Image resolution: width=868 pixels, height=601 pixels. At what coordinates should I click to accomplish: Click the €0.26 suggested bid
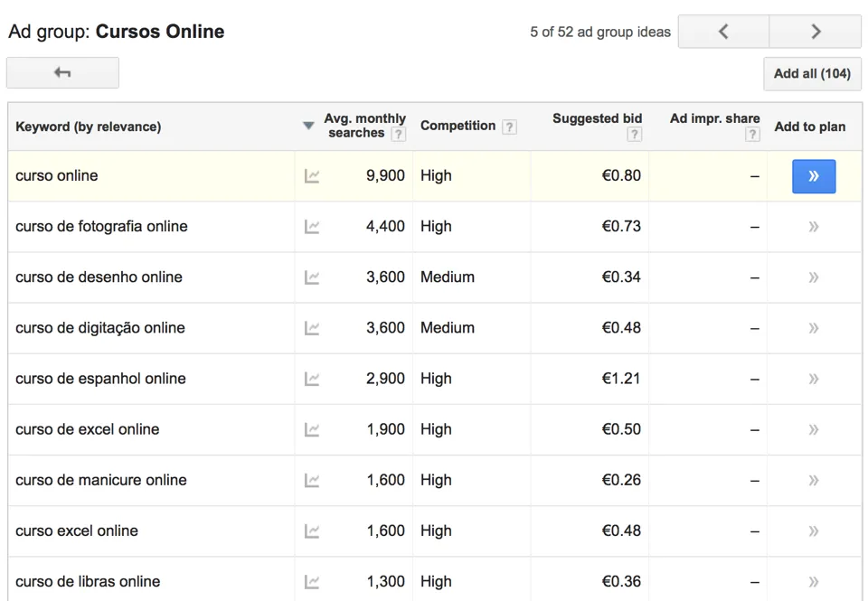621,481
